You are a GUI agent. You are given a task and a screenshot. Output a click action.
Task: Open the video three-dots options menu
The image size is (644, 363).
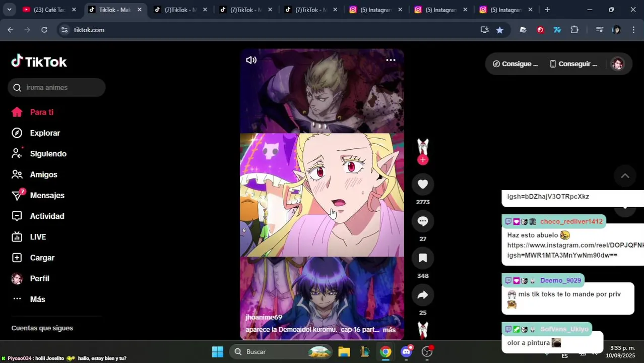[x=391, y=60]
